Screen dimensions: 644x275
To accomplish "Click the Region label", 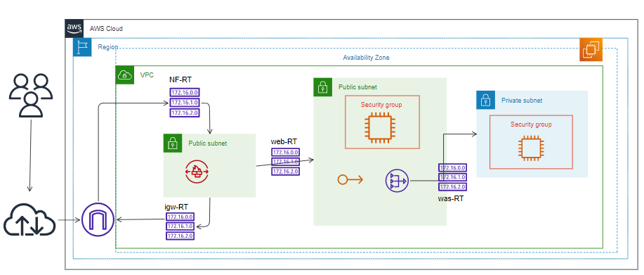I will coord(108,47).
